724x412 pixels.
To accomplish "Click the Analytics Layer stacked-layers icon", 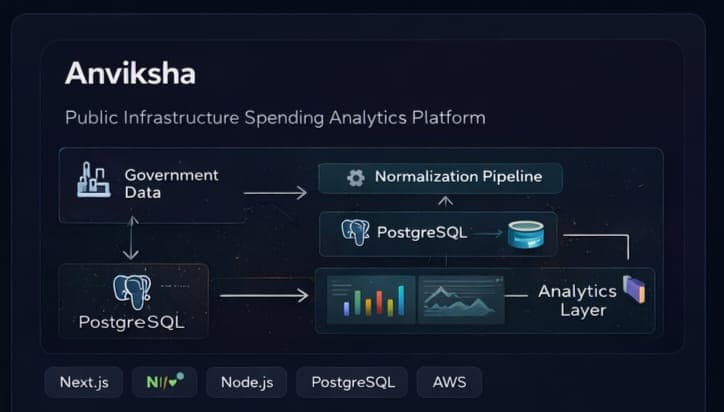I will point(634,290).
